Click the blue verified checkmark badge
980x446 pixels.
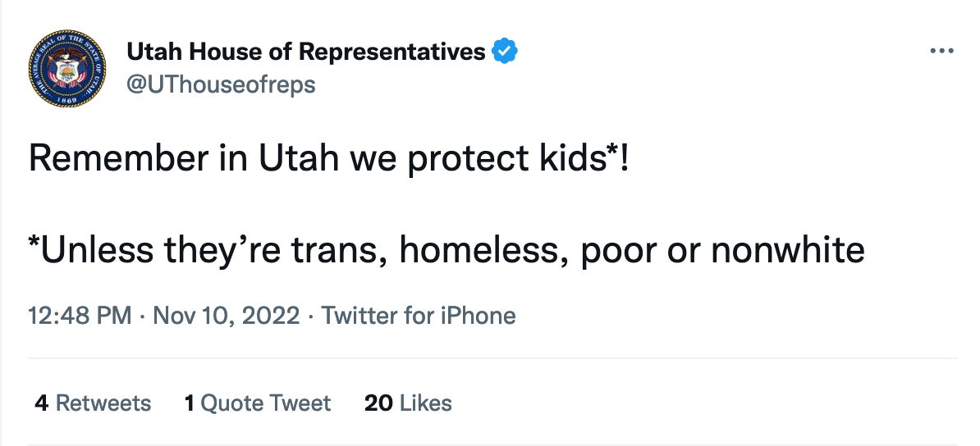pyautogui.click(x=505, y=52)
